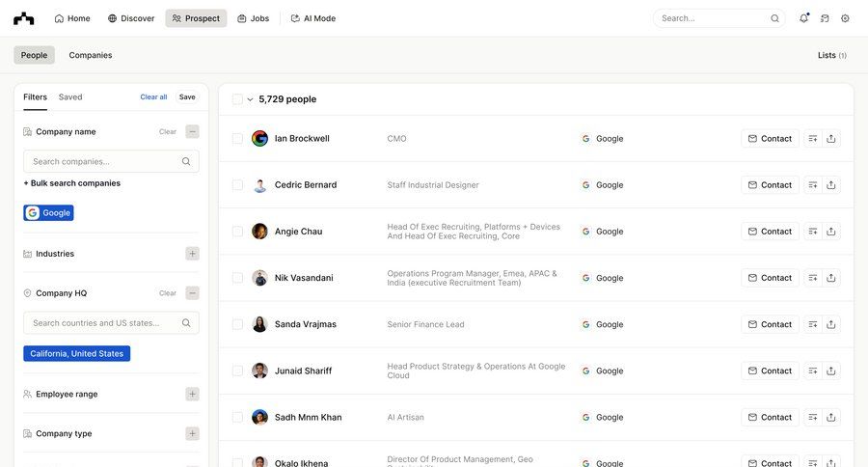The height and width of the screenshot is (467, 868).
Task: Focus the Search companies input field
Action: 111,162
